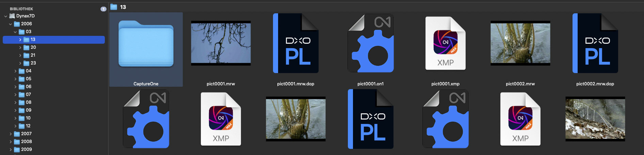The image size is (644, 155).
Task: Select the 07 folder row
Action: pos(54,95)
